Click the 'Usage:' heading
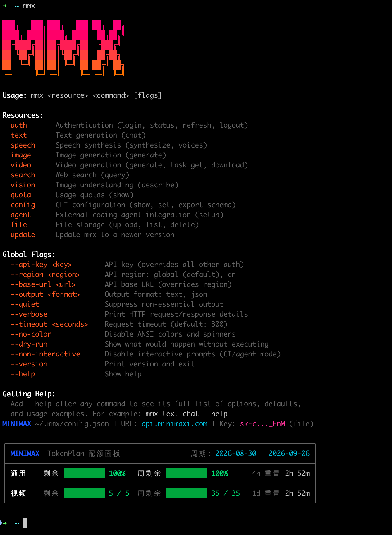392x535 pixels. [15, 95]
